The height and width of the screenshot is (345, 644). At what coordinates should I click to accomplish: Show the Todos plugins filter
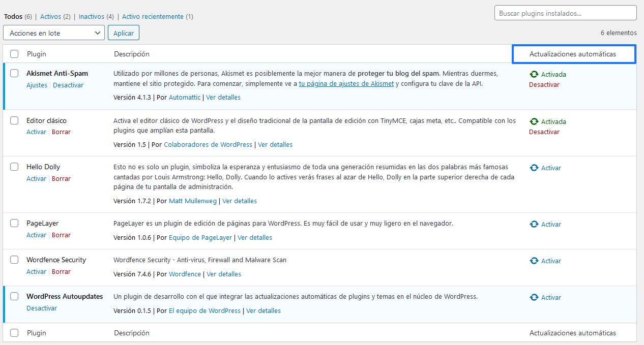coord(13,16)
